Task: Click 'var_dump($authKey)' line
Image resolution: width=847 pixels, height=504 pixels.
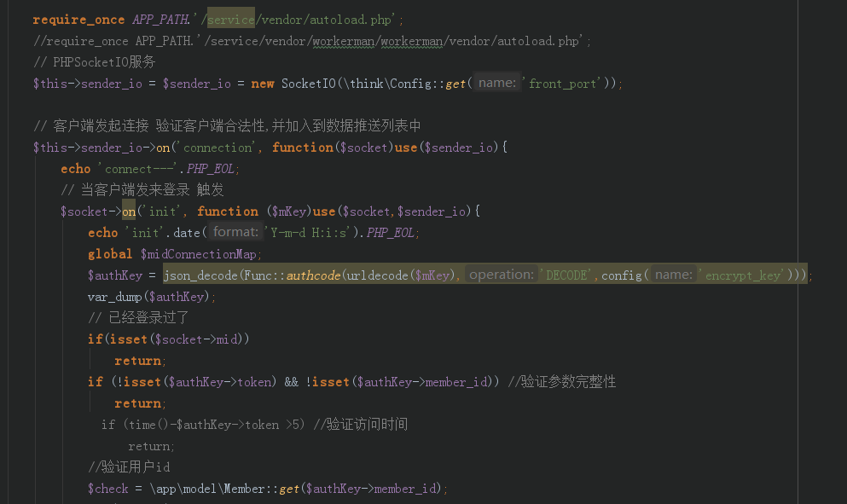Action: [151, 297]
